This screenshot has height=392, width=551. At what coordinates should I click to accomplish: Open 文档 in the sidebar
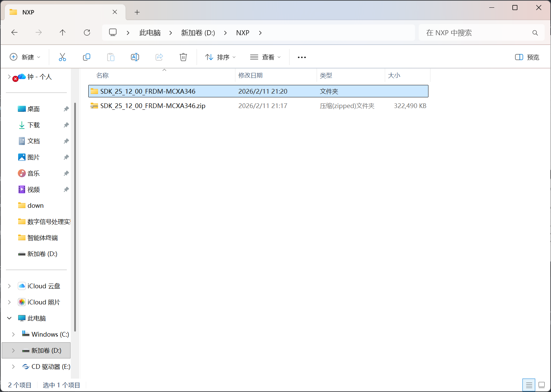click(34, 141)
